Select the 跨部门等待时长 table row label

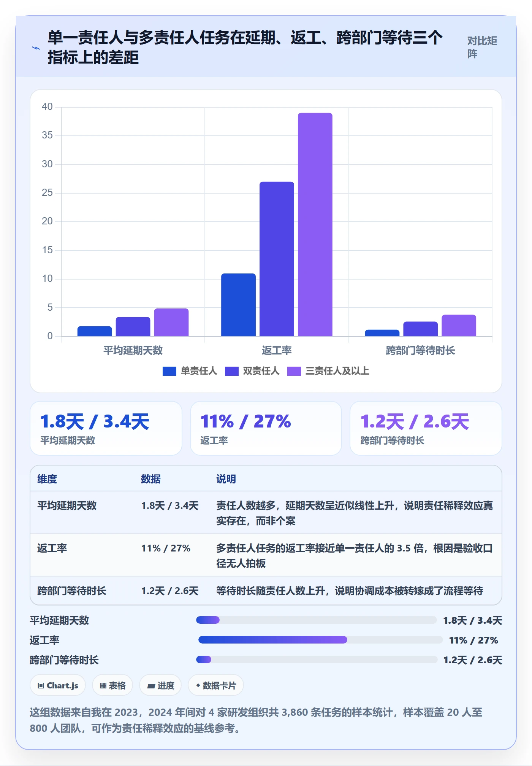tap(72, 591)
